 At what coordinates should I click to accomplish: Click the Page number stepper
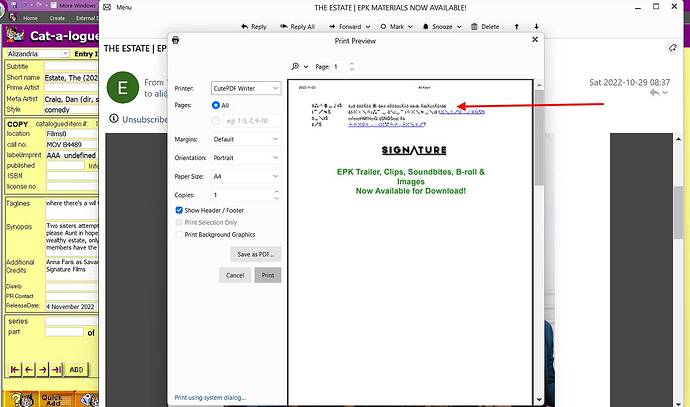pyautogui.click(x=351, y=66)
